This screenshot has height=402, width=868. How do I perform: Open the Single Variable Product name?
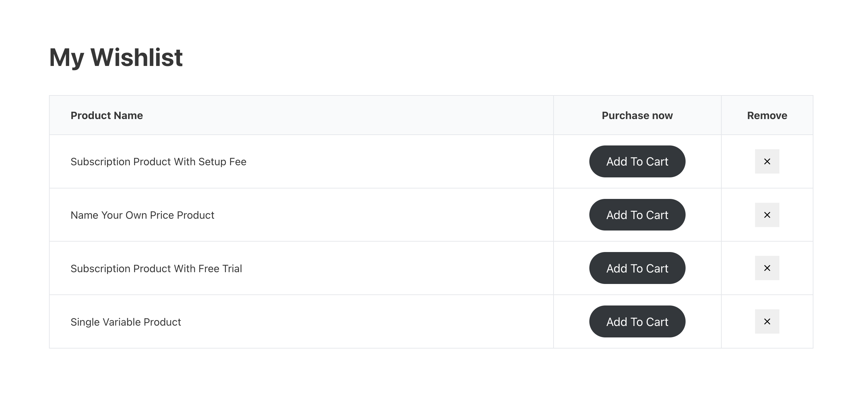(126, 322)
